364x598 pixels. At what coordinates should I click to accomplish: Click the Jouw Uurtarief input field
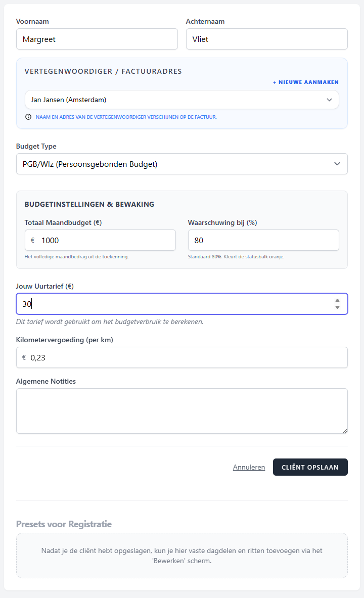pos(172,304)
